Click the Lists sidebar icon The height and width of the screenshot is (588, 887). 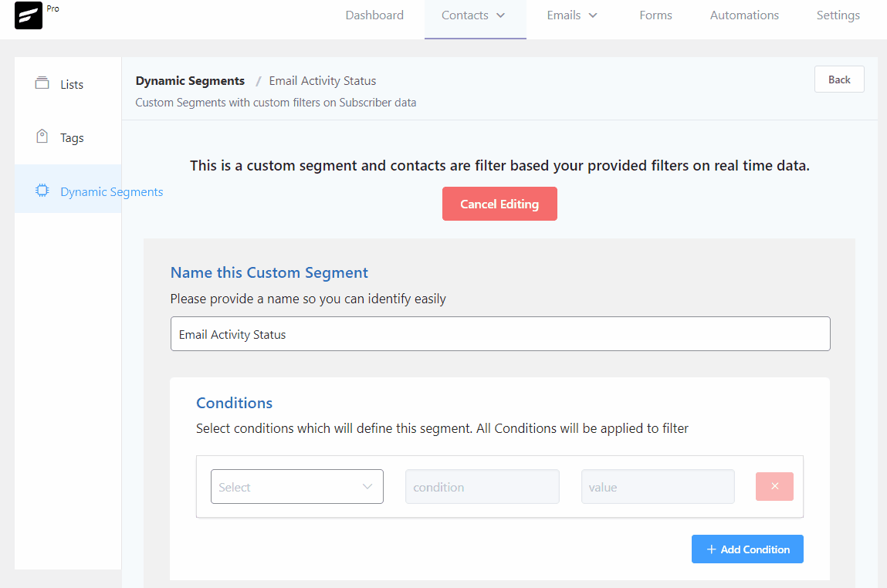click(x=42, y=83)
